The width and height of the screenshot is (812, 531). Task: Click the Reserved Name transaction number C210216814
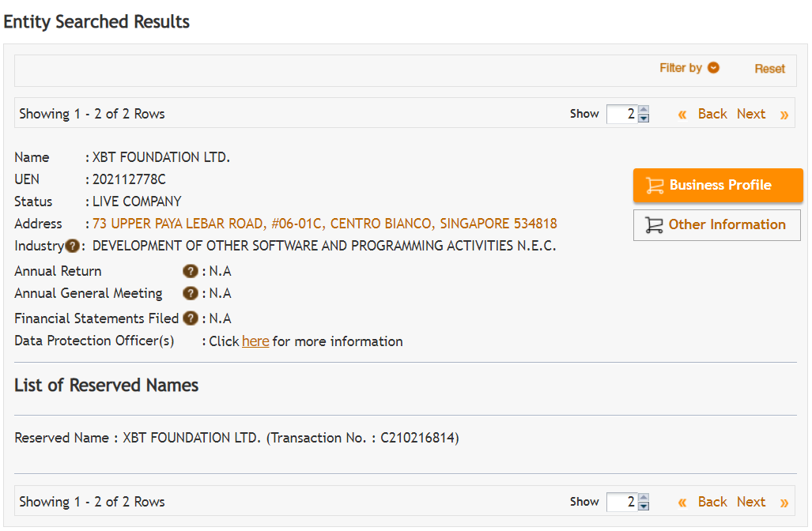click(417, 439)
